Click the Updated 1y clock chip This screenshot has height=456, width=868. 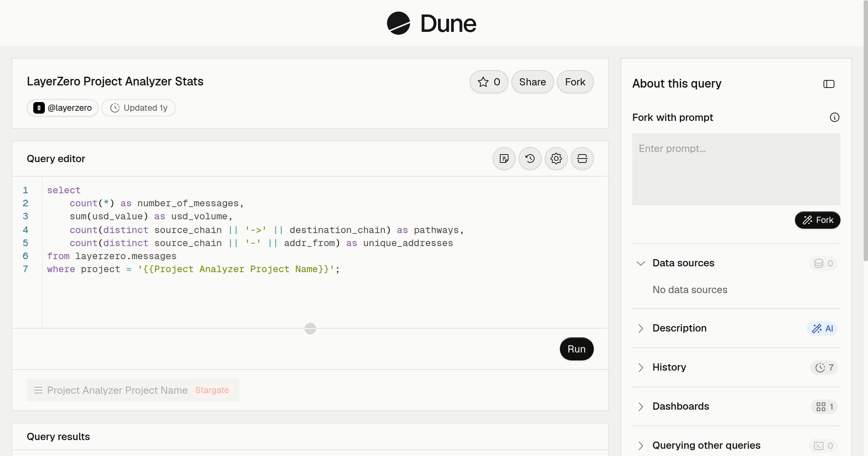coord(139,108)
